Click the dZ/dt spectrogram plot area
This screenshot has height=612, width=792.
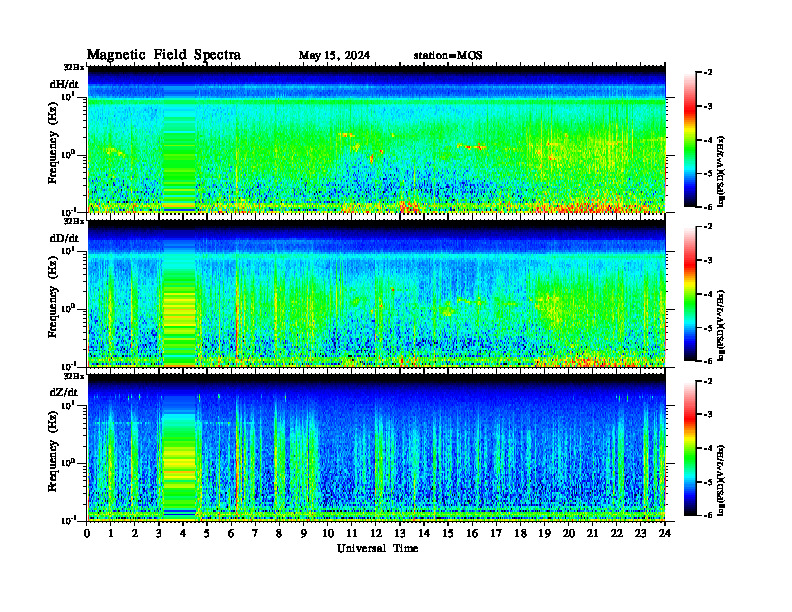coord(377,447)
